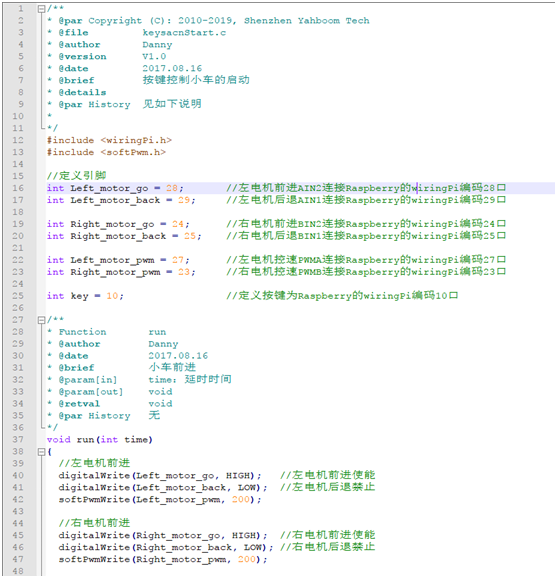Image resolution: width=557 pixels, height=578 pixels.
Task: Click line number 16 in the margin
Action: coord(18,188)
